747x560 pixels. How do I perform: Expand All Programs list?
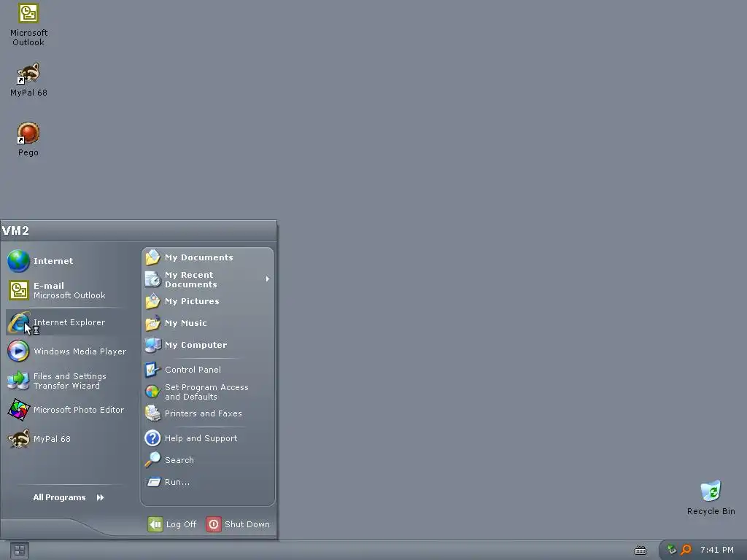click(68, 497)
